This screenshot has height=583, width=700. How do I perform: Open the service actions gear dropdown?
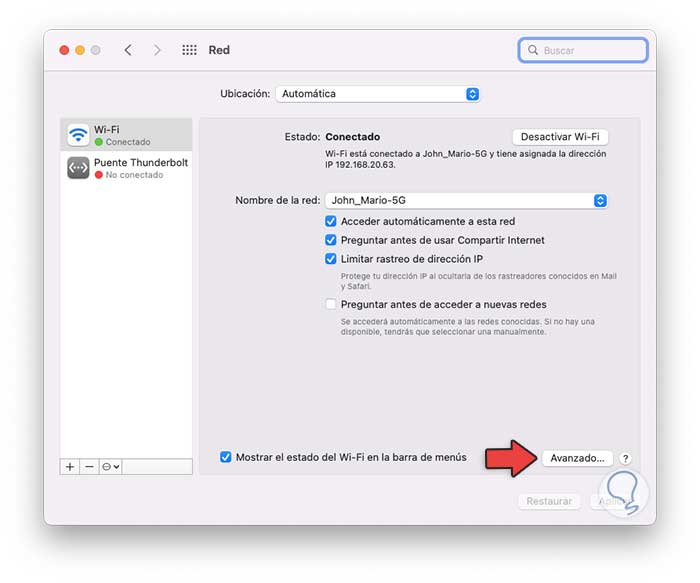pos(110,466)
